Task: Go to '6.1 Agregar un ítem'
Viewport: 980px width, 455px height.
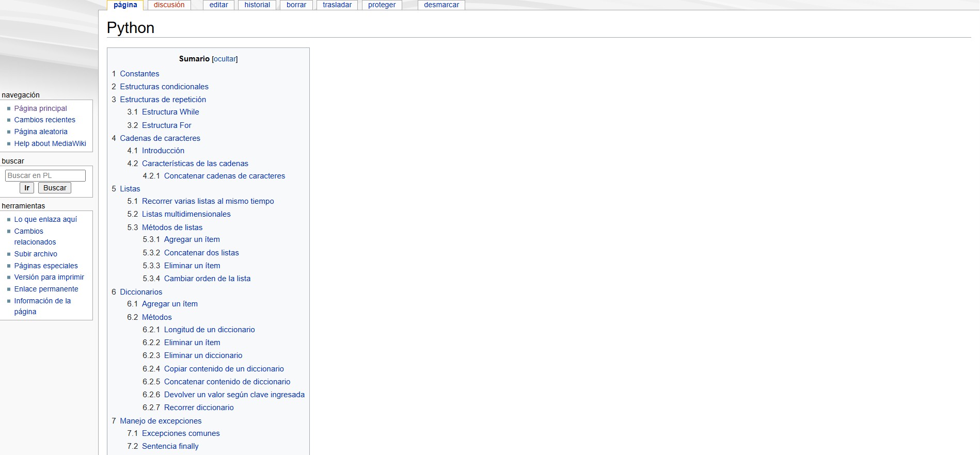Action: pyautogui.click(x=162, y=304)
